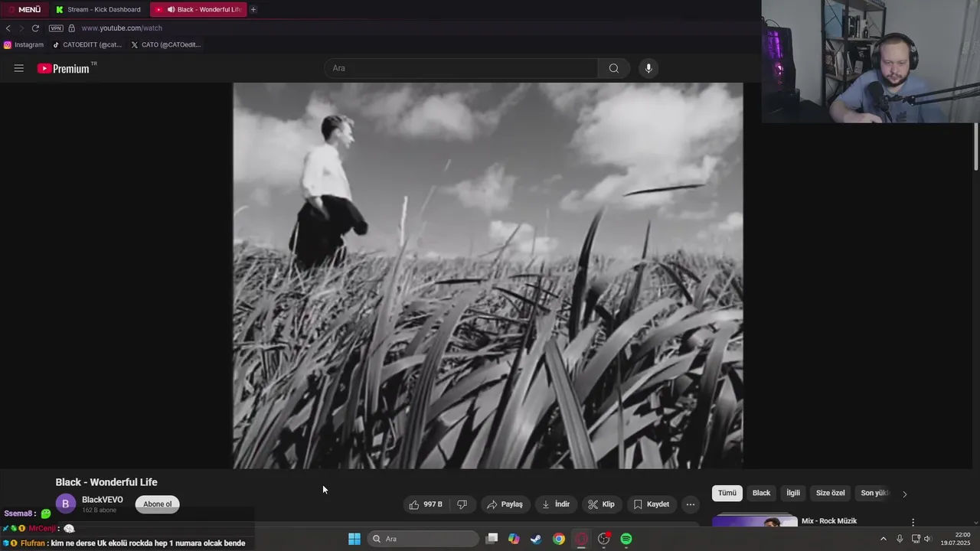This screenshot has height=551, width=980.
Task: Open options for Mix - Rock Müzik
Action: click(913, 522)
